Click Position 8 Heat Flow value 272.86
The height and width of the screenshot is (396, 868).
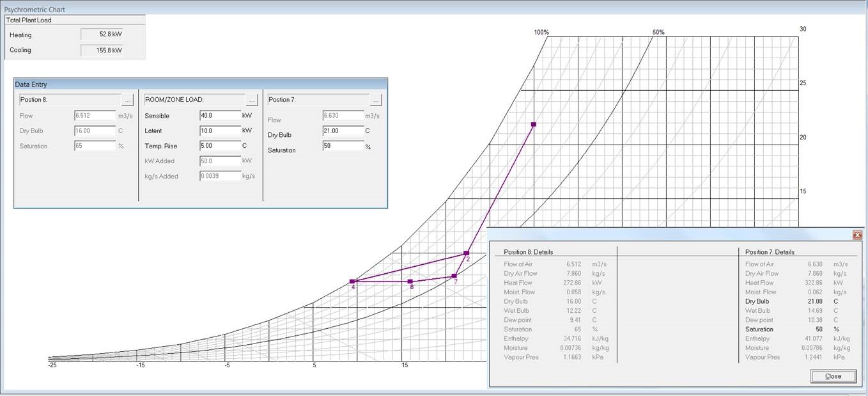(573, 283)
